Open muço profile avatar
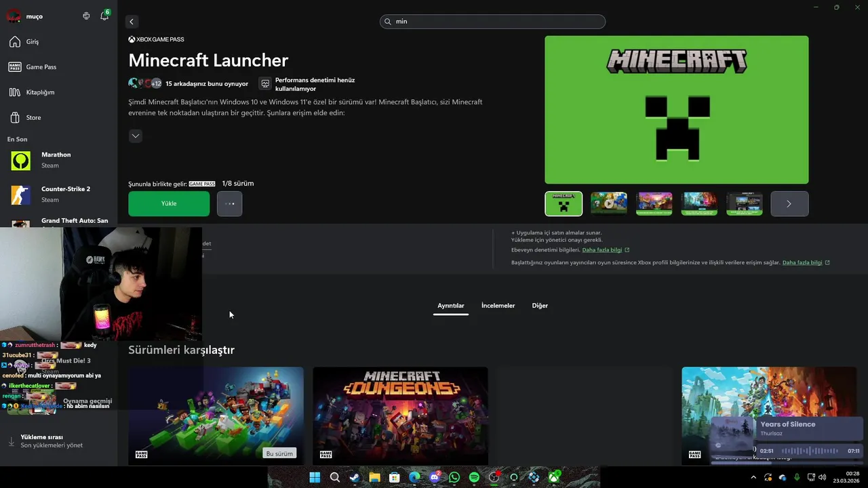 point(13,16)
